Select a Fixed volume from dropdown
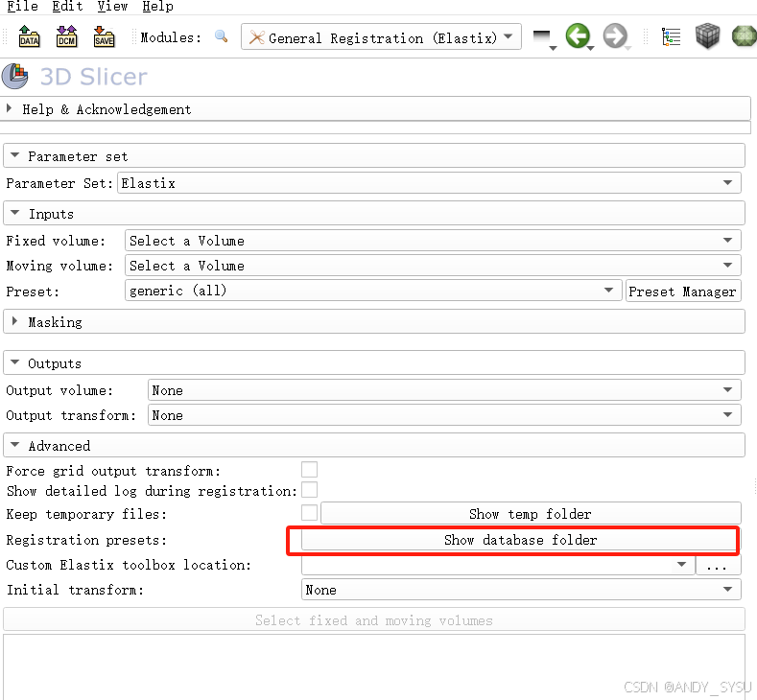This screenshot has width=757, height=700. tap(433, 241)
